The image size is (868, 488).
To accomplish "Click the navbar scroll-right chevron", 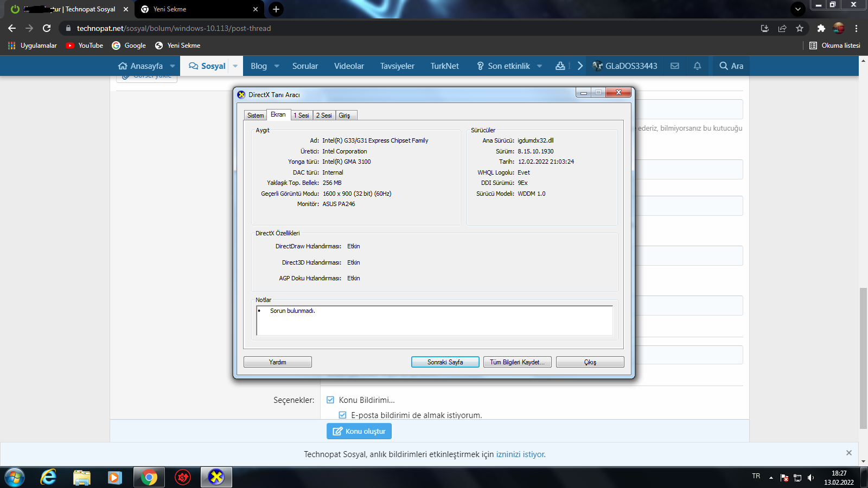I will pyautogui.click(x=580, y=66).
